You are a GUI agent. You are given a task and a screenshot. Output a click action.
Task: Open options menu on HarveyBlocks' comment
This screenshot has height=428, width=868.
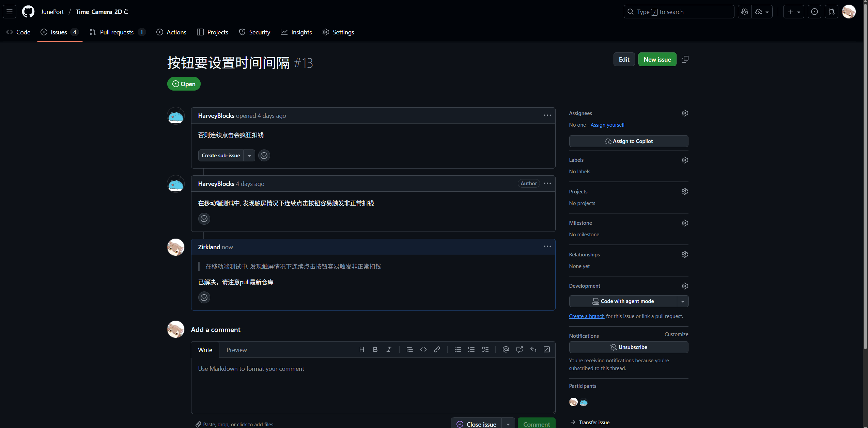547,184
